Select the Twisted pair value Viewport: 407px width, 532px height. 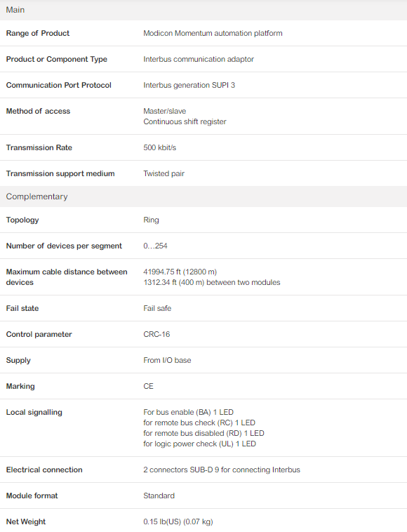click(x=164, y=174)
